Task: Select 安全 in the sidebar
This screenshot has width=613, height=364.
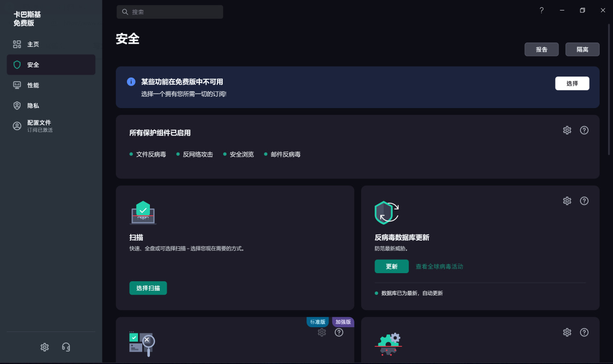Action: click(51, 65)
